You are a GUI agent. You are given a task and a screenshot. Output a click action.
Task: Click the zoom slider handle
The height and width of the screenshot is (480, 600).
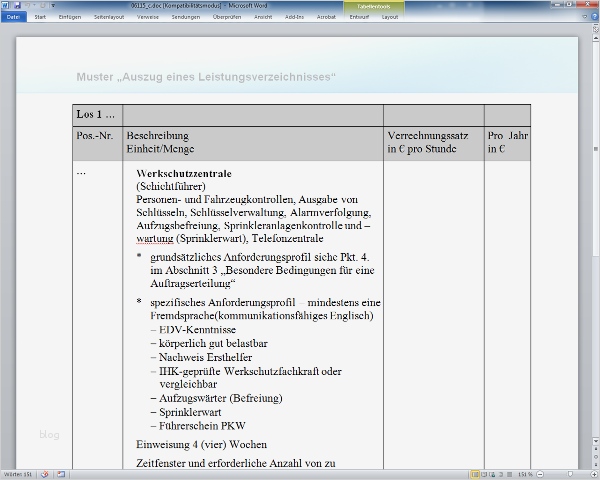click(x=570, y=475)
